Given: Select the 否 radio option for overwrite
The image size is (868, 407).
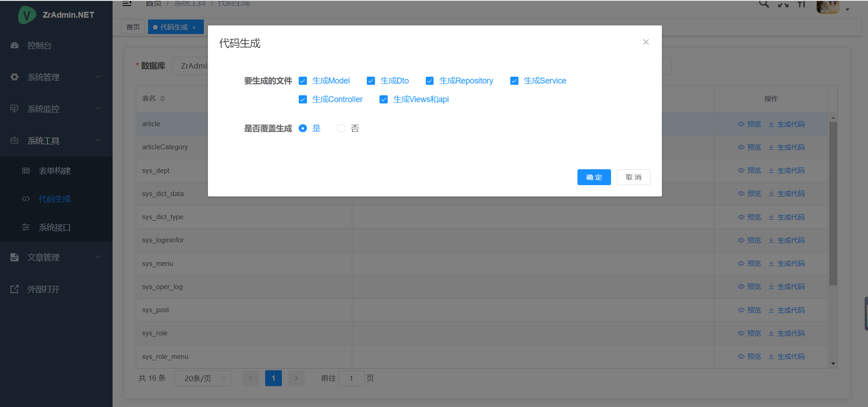Looking at the screenshot, I should click(x=341, y=129).
